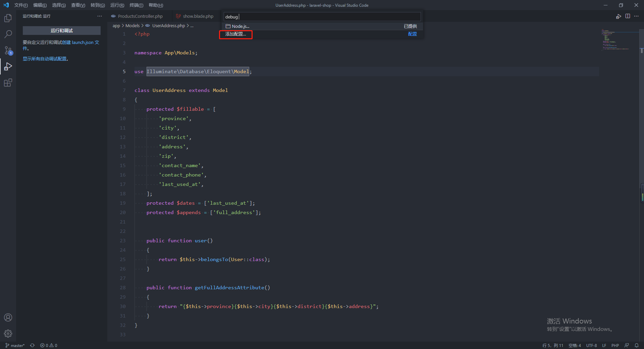This screenshot has width=644, height=349.
Task: Open the Run and Debug panel more actions menu
Action: [x=99, y=16]
